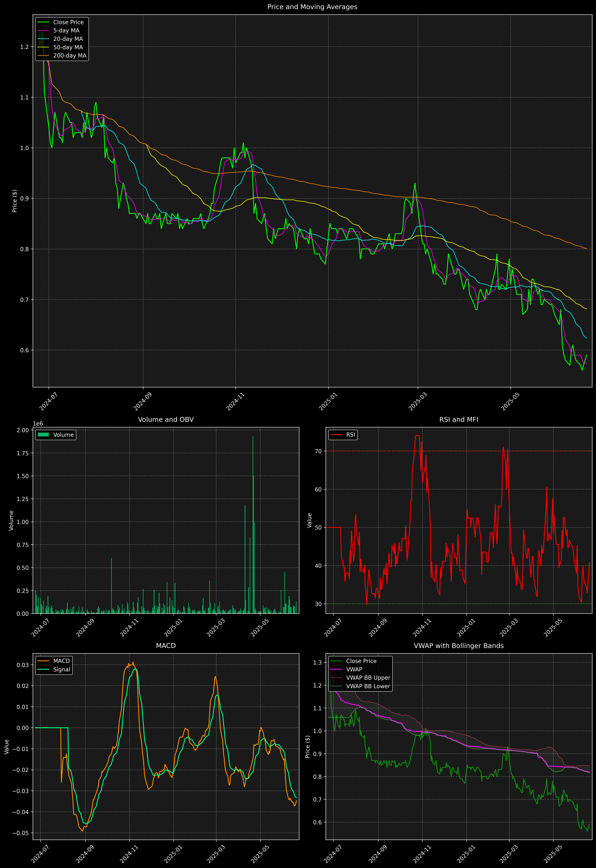Click the 'MACD' chart title
596x868 pixels.
click(166, 646)
